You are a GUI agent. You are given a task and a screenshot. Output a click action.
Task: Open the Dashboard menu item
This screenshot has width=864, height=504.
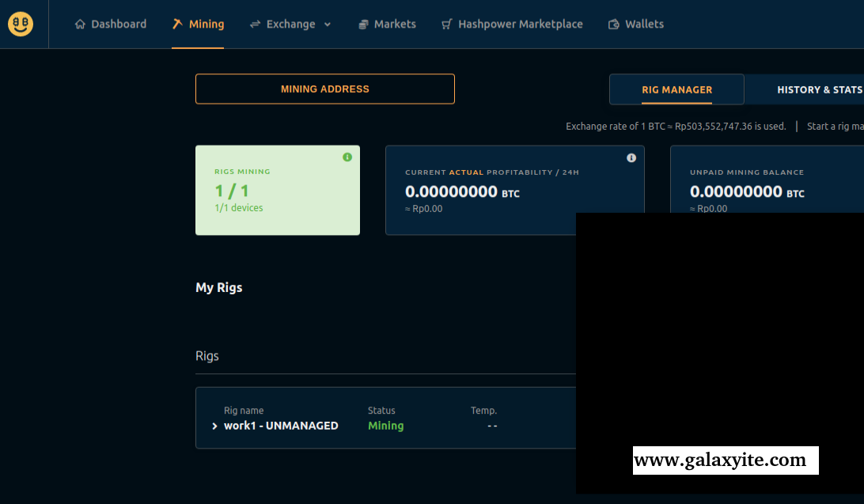(111, 25)
